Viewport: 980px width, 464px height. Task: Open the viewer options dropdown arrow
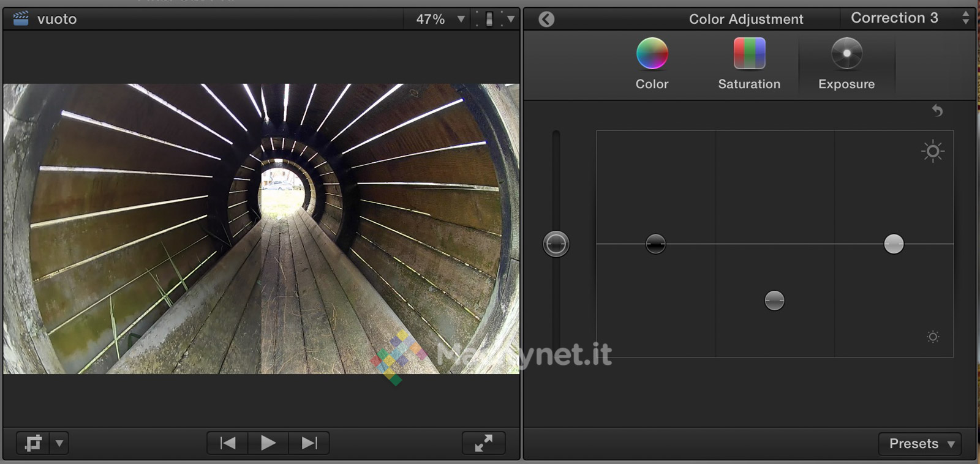pyautogui.click(x=511, y=20)
